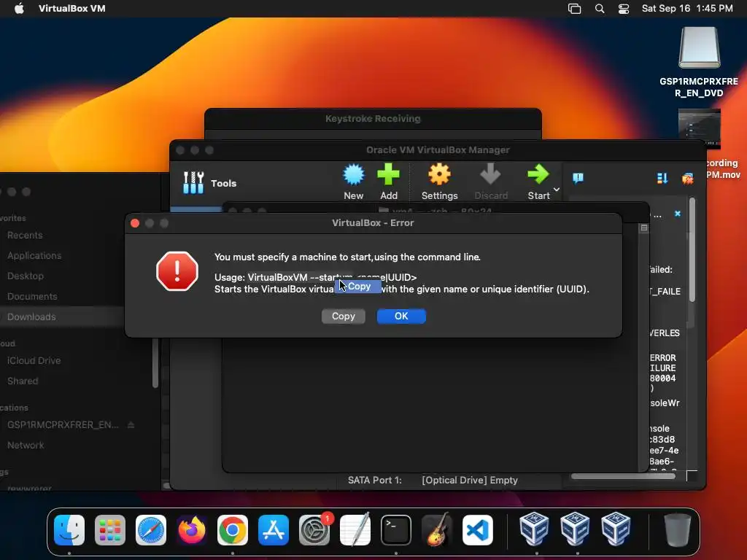This screenshot has height=560, width=747.
Task: Click the first VirtualBox cube in Dock
Action: click(x=534, y=529)
